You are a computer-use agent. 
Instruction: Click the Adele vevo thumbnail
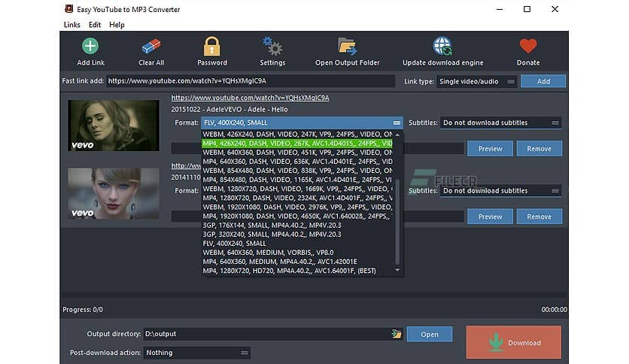tap(114, 126)
